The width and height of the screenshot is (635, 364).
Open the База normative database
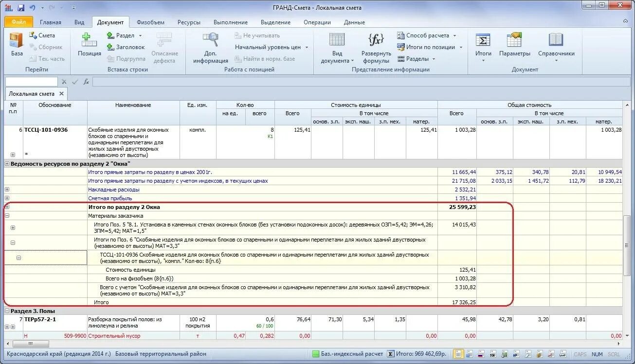(x=17, y=45)
